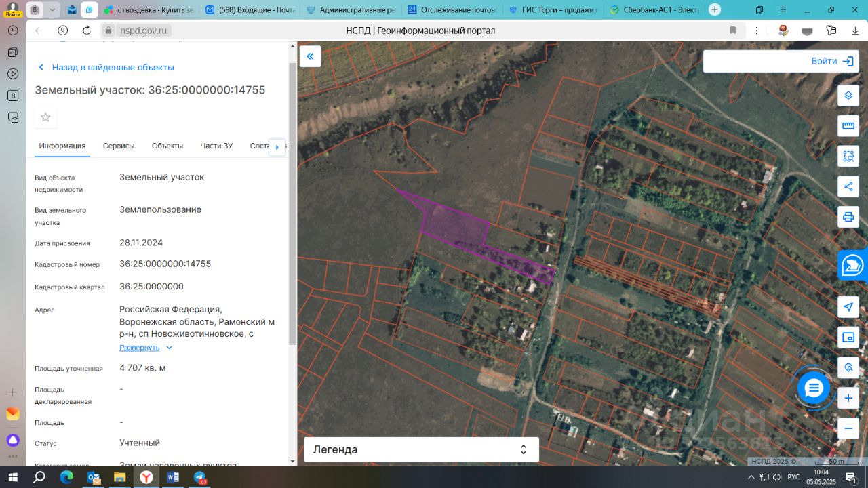Zoom in on the map

(x=848, y=398)
